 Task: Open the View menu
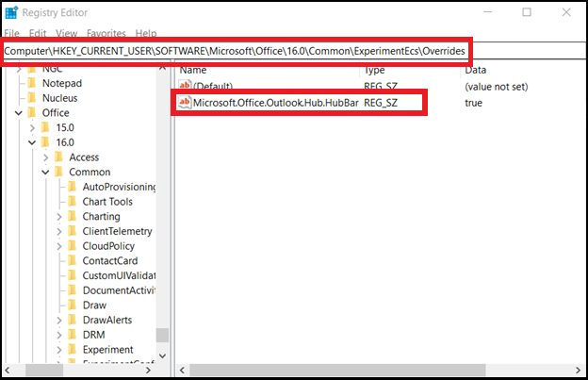[x=66, y=33]
